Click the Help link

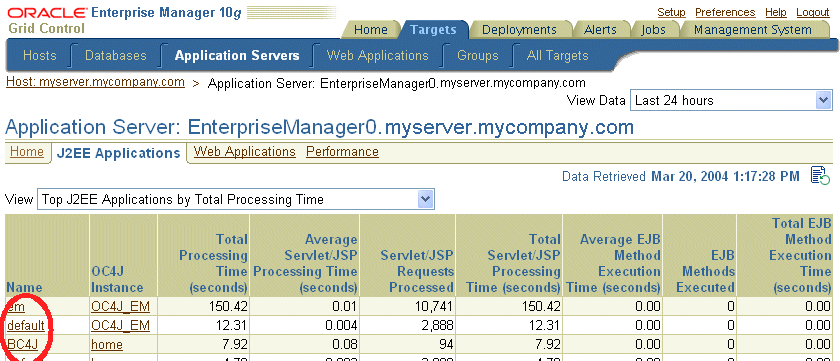point(776,12)
